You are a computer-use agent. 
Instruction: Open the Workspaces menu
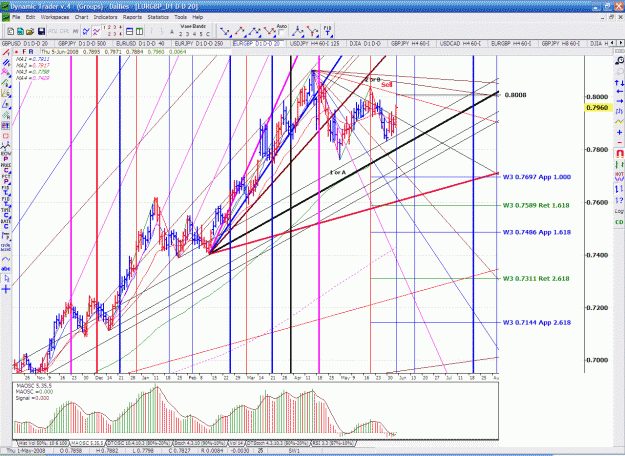coord(55,17)
